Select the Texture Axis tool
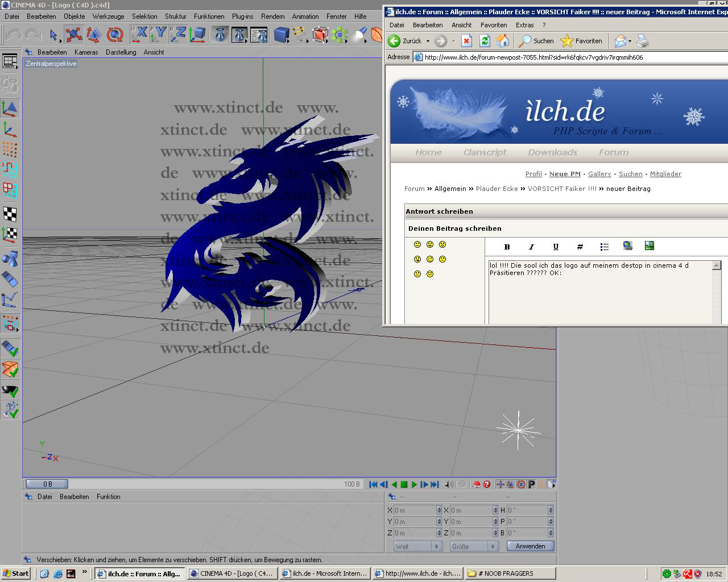The height and width of the screenshot is (582, 728). point(10,234)
